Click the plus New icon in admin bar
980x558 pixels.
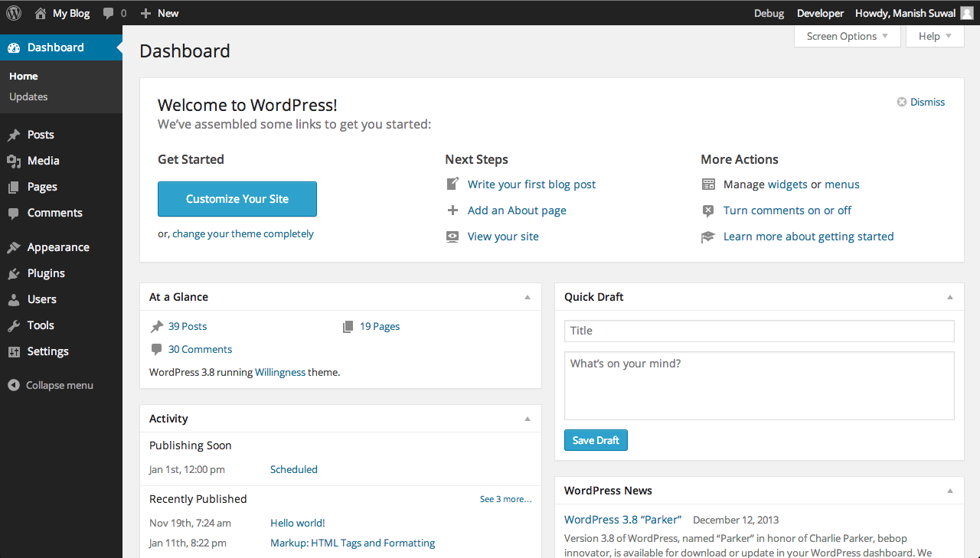145,13
